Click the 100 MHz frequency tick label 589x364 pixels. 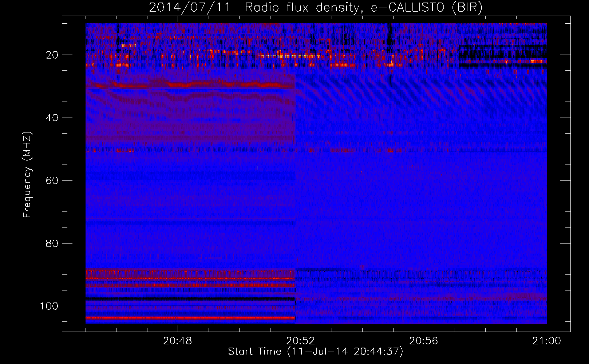[49, 306]
